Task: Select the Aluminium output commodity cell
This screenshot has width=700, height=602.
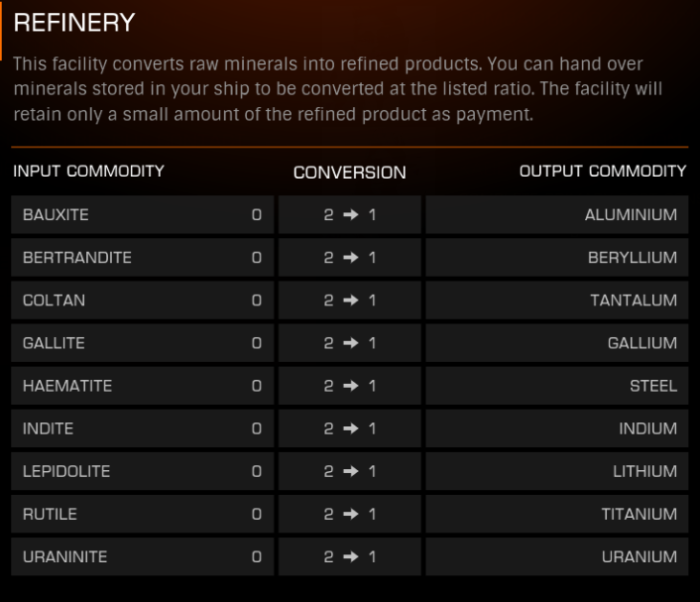Action: (x=557, y=215)
